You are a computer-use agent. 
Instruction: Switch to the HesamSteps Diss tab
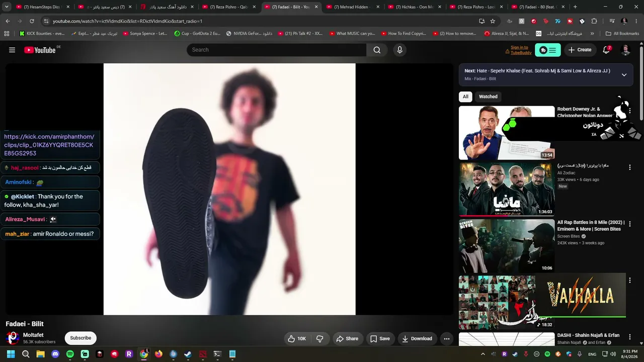click(43, 7)
